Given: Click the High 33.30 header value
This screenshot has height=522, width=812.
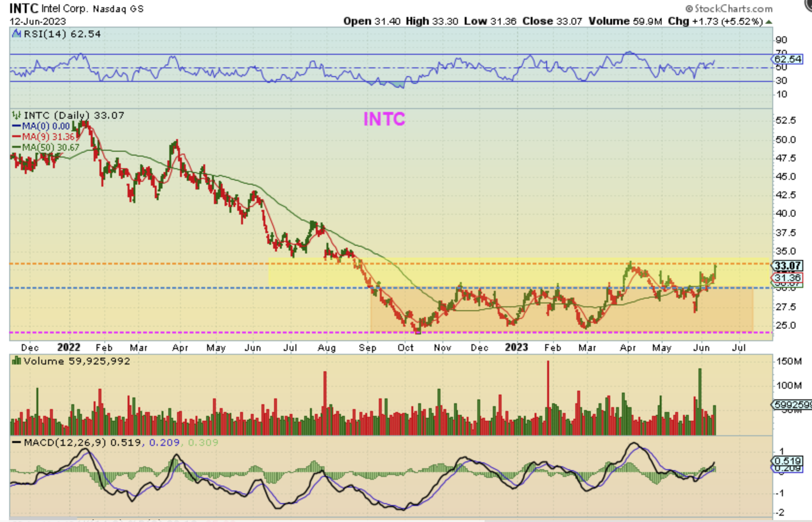Looking at the screenshot, I should (x=432, y=21).
